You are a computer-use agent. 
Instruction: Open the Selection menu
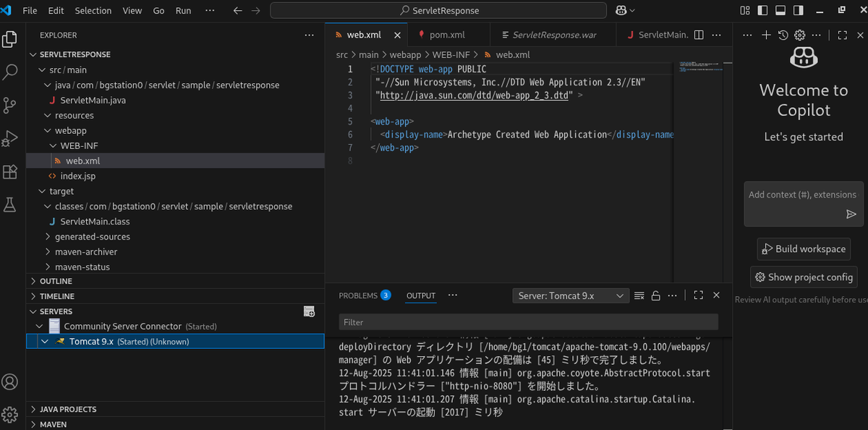click(93, 11)
